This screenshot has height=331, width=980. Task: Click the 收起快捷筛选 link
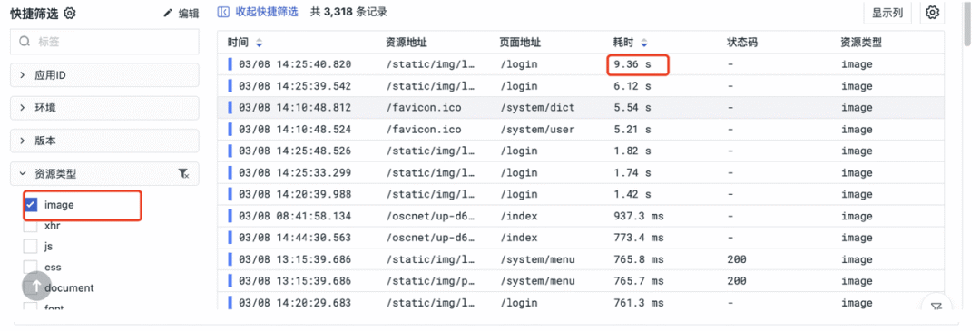tap(268, 12)
